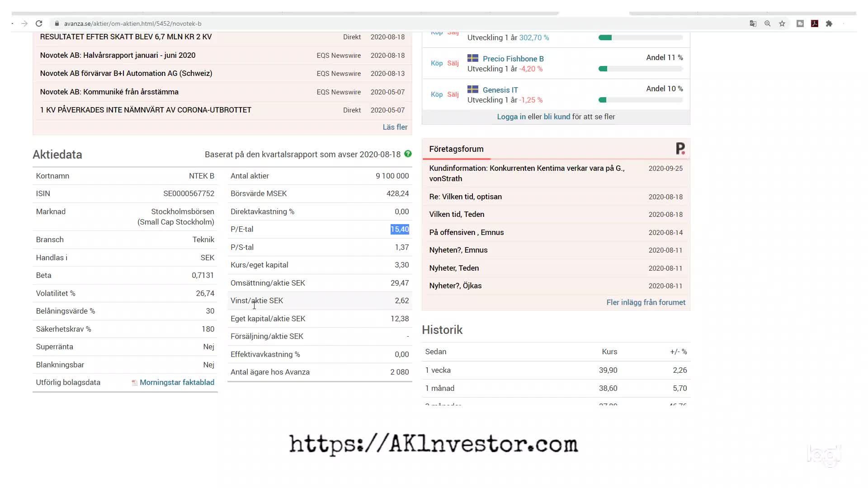Select the Antal aktier value 9 100 000
This screenshot has height=488, width=868.
392,176
